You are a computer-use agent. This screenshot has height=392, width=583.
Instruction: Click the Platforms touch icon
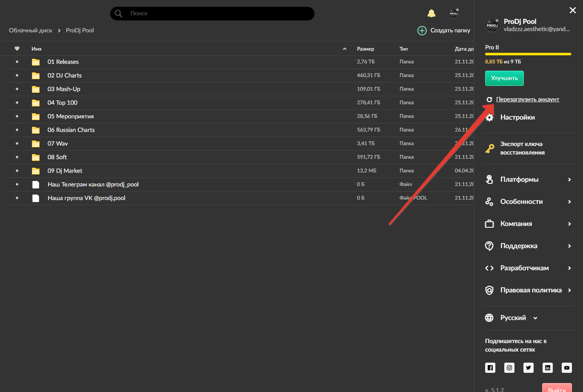coord(489,180)
